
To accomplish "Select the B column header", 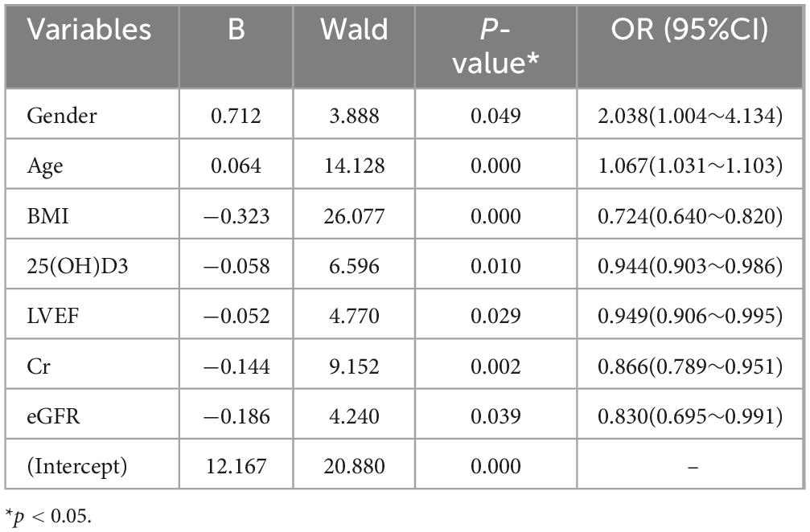I will tap(236, 30).
